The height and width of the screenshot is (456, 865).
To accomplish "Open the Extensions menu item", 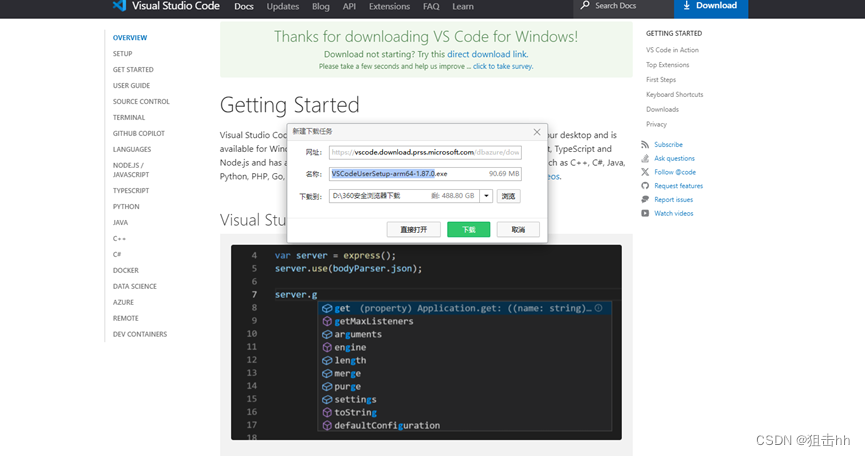I will pos(389,7).
